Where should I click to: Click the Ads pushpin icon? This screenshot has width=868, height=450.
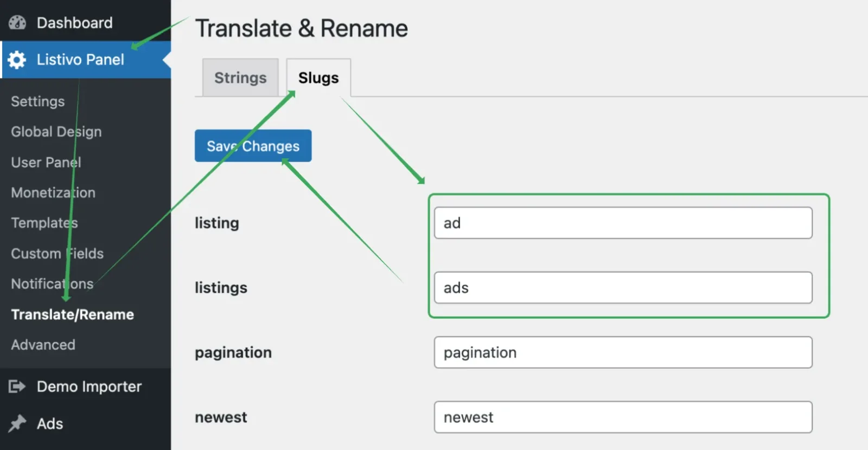(17, 423)
